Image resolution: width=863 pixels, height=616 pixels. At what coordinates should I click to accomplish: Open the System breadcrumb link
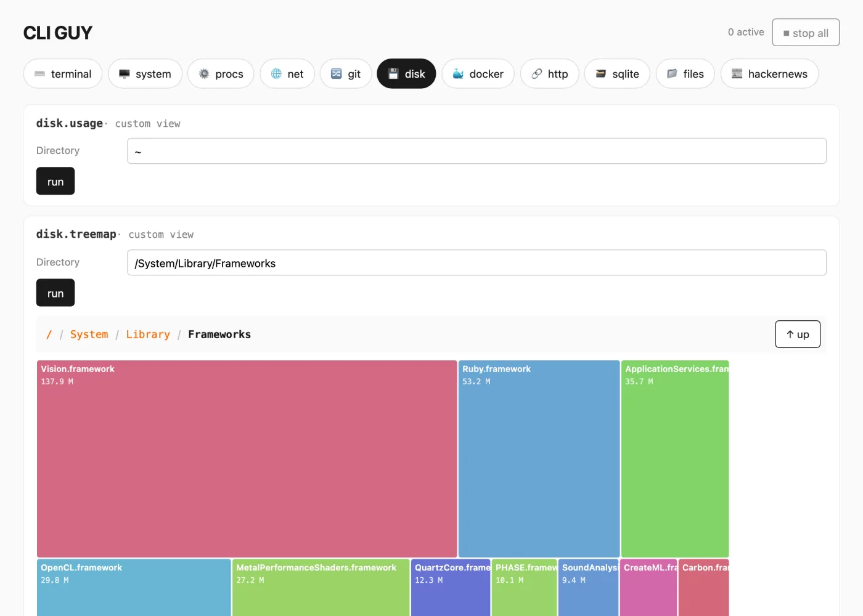click(x=89, y=334)
